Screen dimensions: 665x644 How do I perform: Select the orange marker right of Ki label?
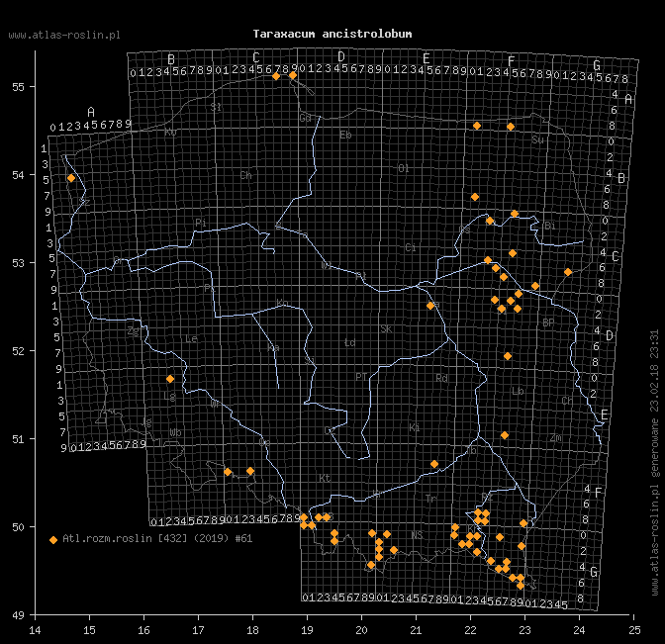point(434,464)
